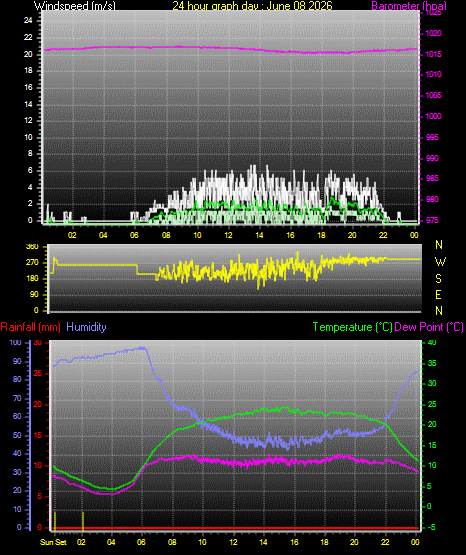Image resolution: width=466 pixels, height=555 pixels.
Task: Click the Windspeed (m/s) axis label
Action: 74,5
